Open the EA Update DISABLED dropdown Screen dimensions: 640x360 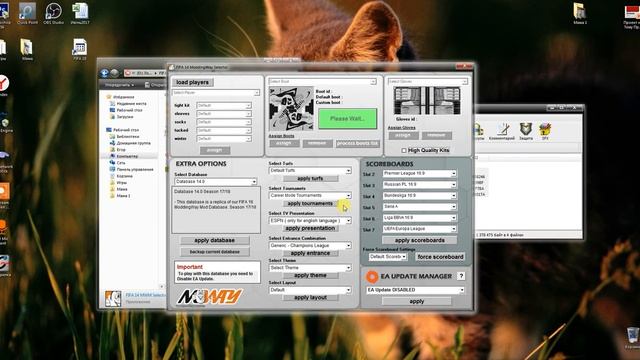click(x=415, y=290)
